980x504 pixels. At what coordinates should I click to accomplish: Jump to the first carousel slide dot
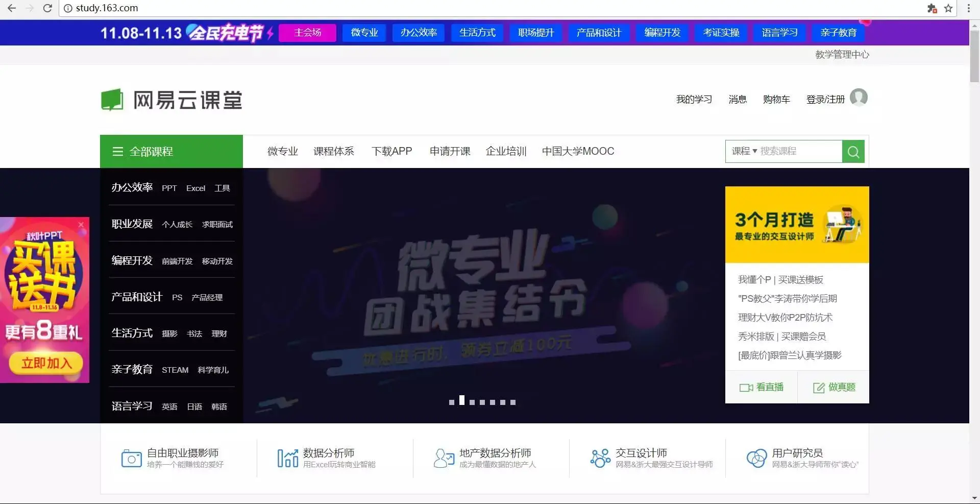(452, 402)
